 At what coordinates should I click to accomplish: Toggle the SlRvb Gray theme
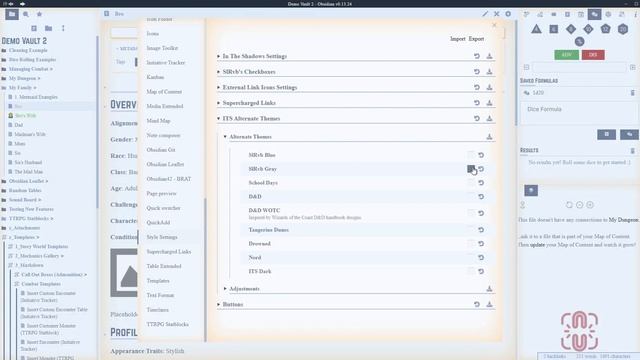(471, 169)
